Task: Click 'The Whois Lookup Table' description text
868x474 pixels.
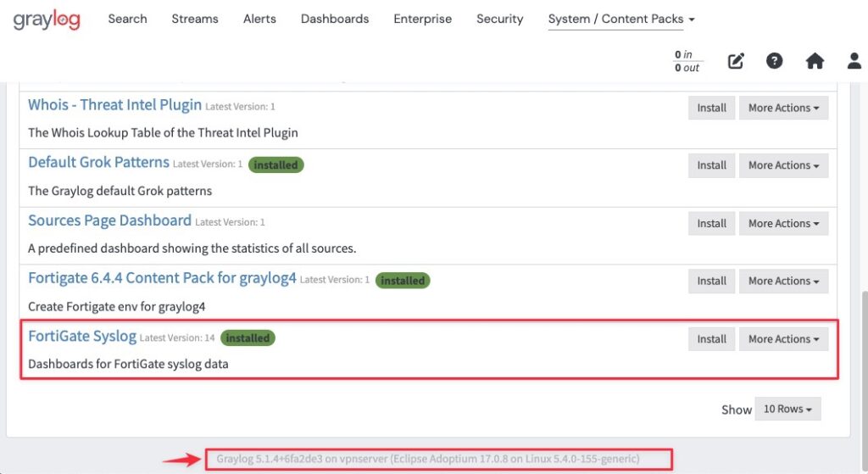Action: click(163, 133)
